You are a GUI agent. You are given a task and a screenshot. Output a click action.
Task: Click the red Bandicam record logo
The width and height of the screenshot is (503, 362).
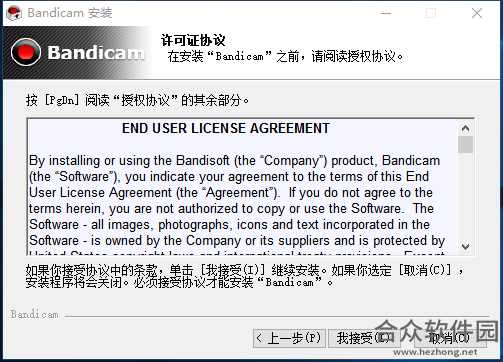coord(26,52)
